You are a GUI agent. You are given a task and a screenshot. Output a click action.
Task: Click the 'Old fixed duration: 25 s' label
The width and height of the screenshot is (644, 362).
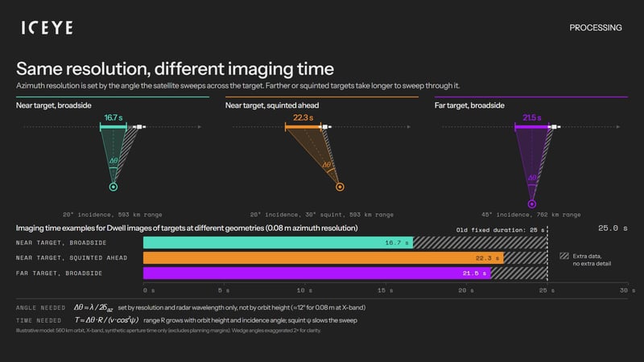[500, 230]
